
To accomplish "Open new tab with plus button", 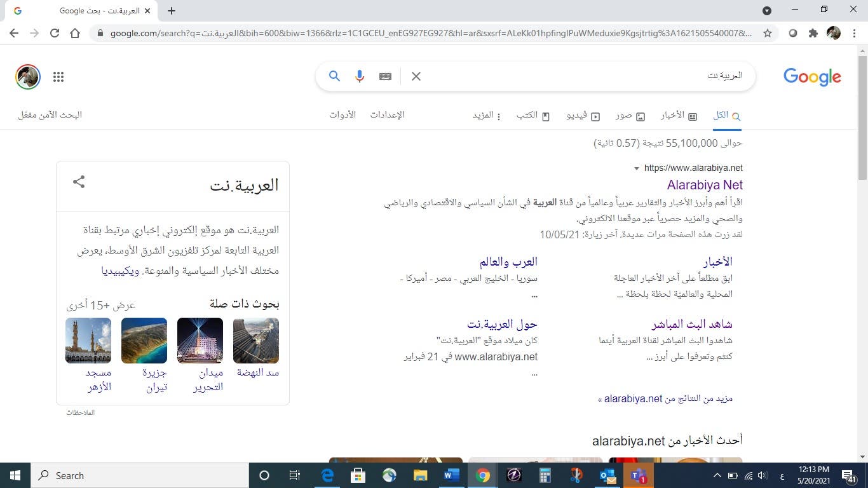I will [x=172, y=11].
